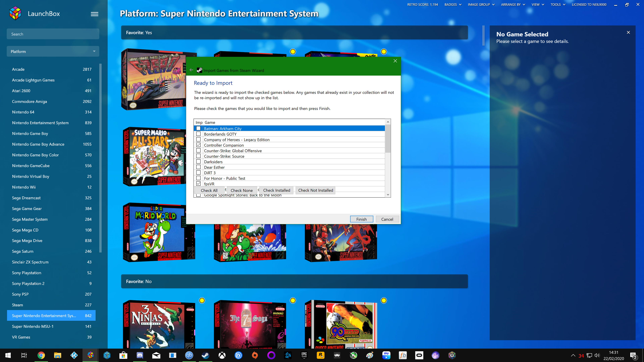Go back using the wizard arrow

[192, 70]
